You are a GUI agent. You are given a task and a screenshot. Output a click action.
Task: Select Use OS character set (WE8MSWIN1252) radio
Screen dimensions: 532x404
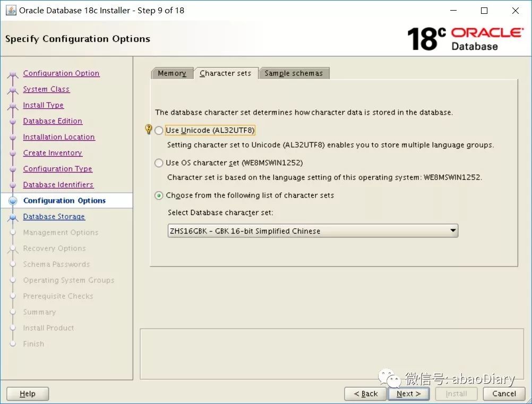click(159, 163)
